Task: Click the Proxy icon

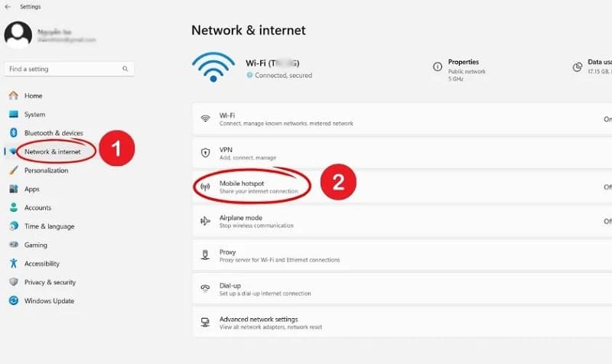Action: click(205, 255)
